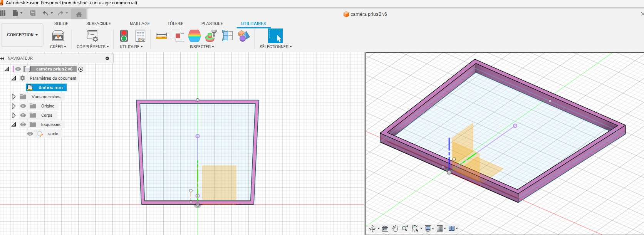The height and width of the screenshot is (235, 644).
Task: Select the Paramètres du document item
Action: (x=53, y=78)
